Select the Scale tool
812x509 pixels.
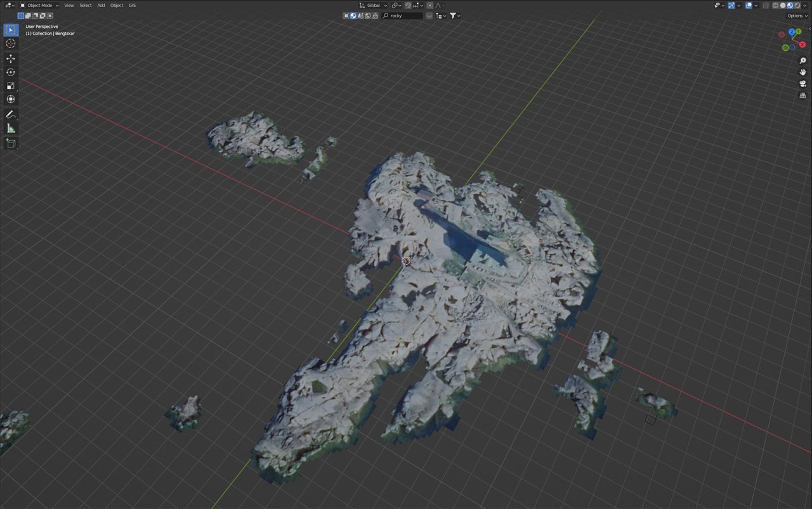[11, 86]
